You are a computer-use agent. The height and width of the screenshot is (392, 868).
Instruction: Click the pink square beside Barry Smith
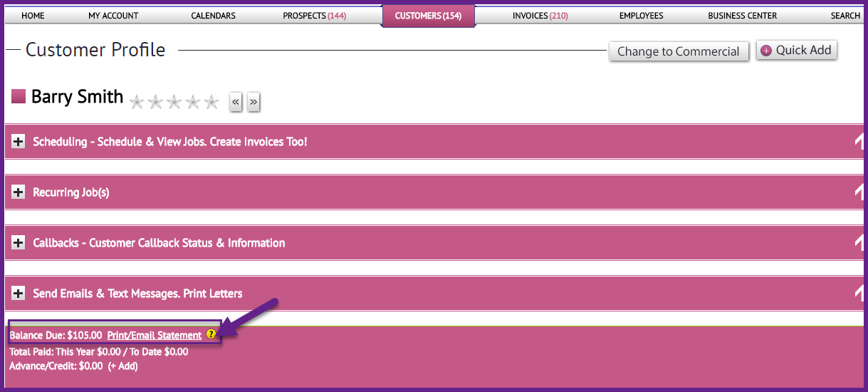point(19,96)
